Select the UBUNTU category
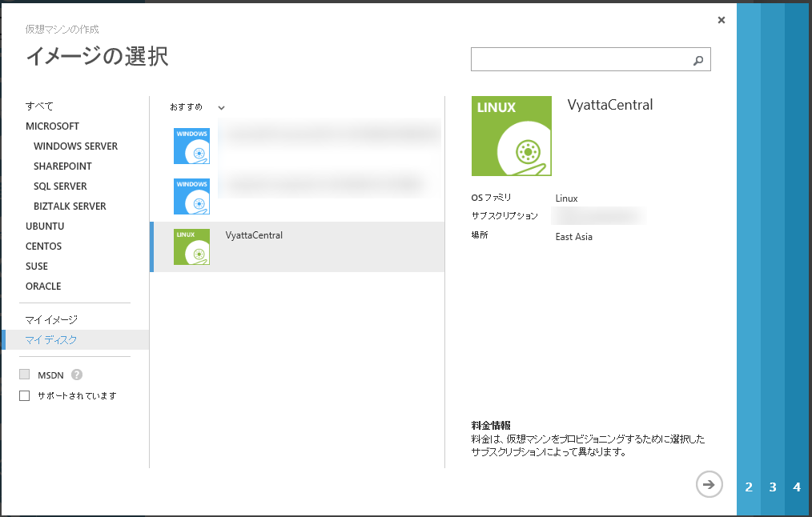812x517 pixels. click(x=45, y=226)
